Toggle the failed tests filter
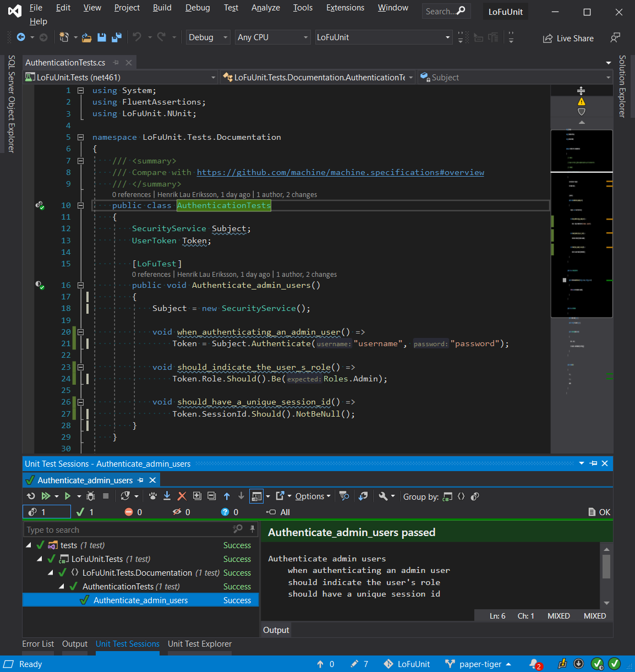This screenshot has height=672, width=635. click(133, 512)
